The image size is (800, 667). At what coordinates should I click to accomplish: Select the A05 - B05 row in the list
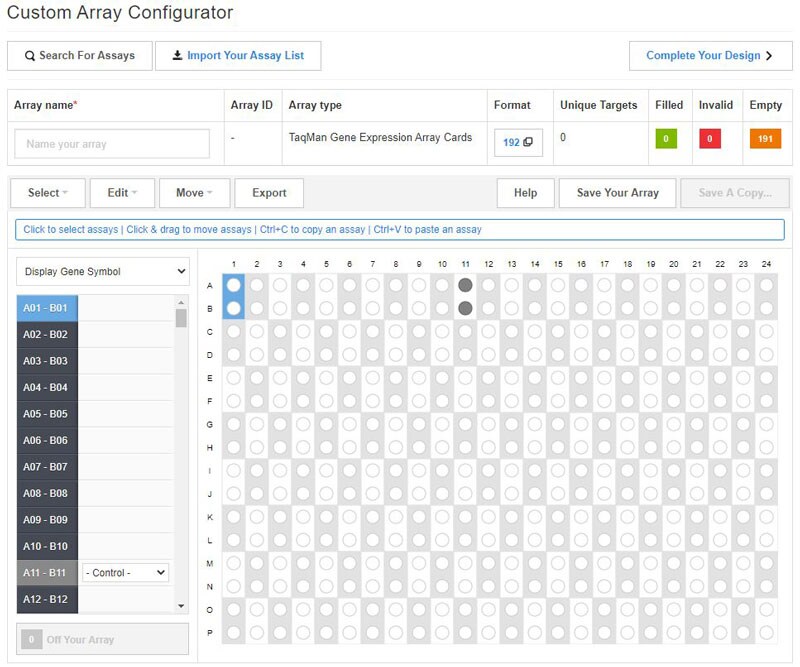pyautogui.click(x=47, y=414)
